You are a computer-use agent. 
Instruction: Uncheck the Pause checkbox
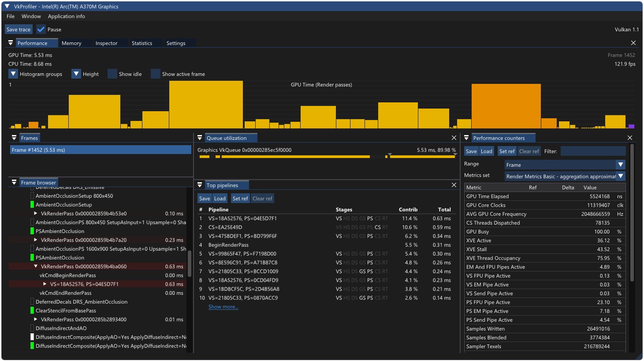(x=41, y=30)
